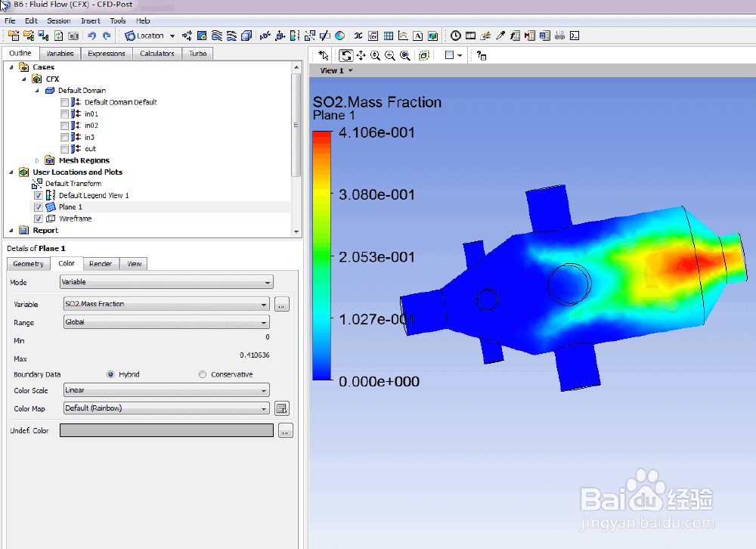This screenshot has width=756, height=549.
Task: Collapse the Cases tree node
Action: coord(11,67)
